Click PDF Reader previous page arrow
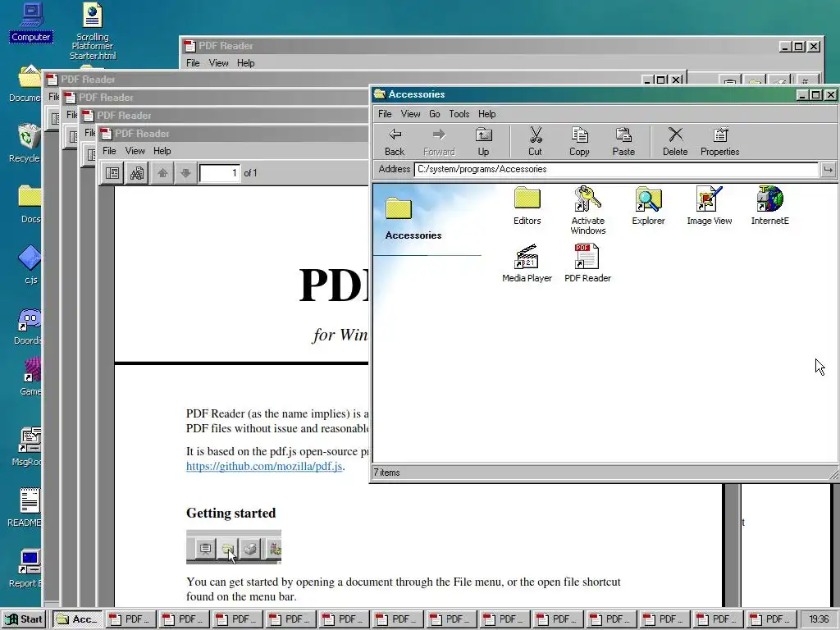The width and height of the screenshot is (840, 630). pos(162,173)
